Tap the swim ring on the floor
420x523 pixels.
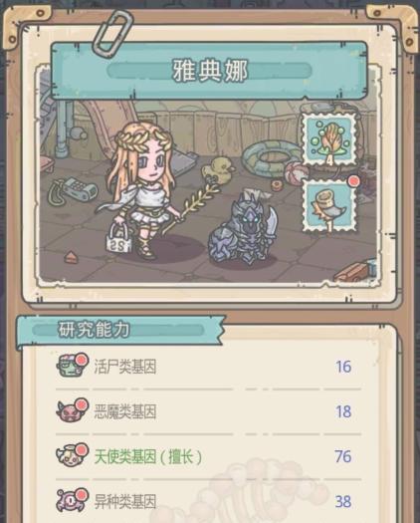[273, 158]
